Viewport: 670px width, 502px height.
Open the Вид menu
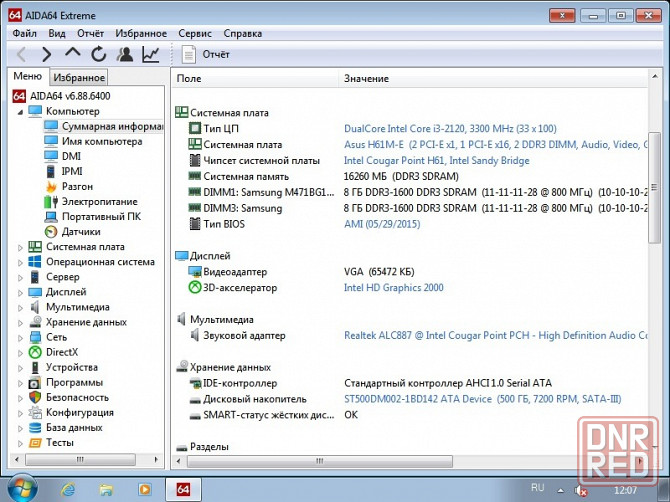click(57, 33)
